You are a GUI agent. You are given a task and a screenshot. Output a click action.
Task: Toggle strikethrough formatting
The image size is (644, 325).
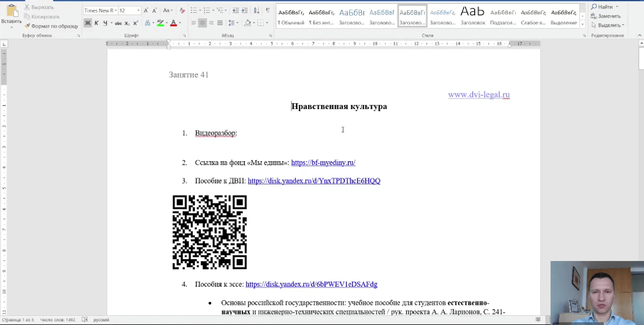(x=118, y=23)
